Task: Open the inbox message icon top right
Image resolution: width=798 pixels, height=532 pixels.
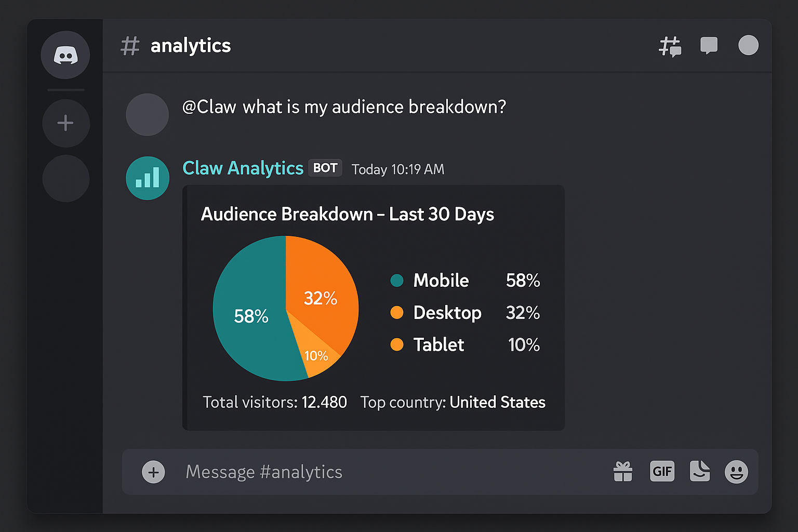Action: click(709, 46)
